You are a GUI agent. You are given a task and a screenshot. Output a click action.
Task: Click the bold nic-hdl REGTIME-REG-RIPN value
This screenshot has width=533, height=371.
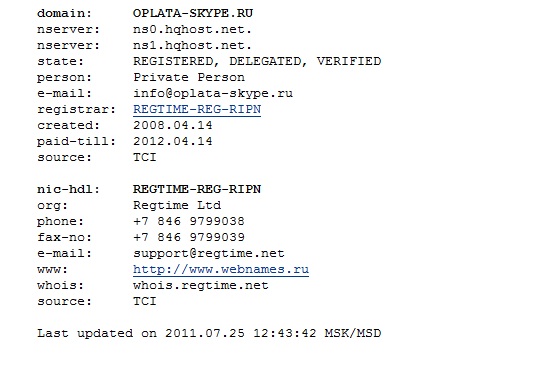pos(197,189)
